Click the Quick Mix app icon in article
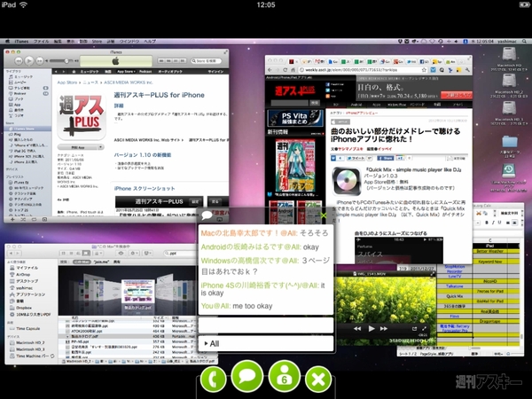Viewport: 532px width, 399px height. (346, 181)
